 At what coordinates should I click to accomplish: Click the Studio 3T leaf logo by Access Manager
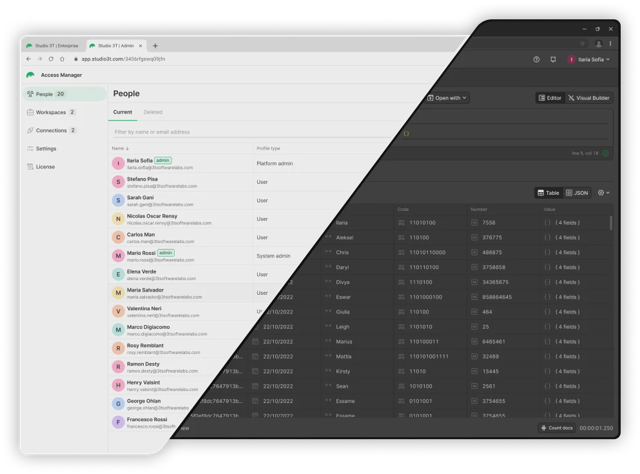pyautogui.click(x=30, y=75)
